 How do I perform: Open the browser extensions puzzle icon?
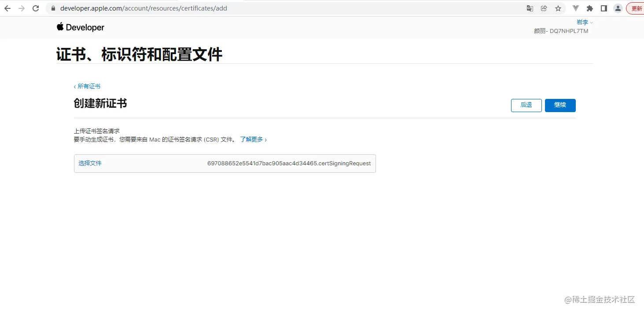tap(589, 8)
